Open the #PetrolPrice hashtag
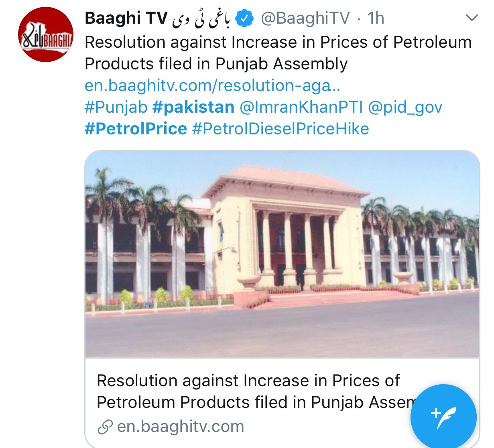Image resolution: width=494 pixels, height=448 pixels. tap(136, 129)
